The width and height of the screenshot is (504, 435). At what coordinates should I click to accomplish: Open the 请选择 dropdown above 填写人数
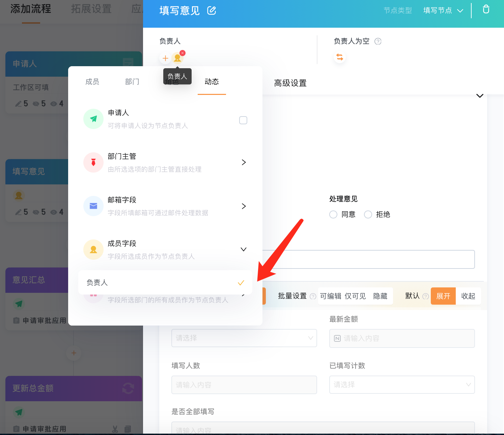pos(244,338)
